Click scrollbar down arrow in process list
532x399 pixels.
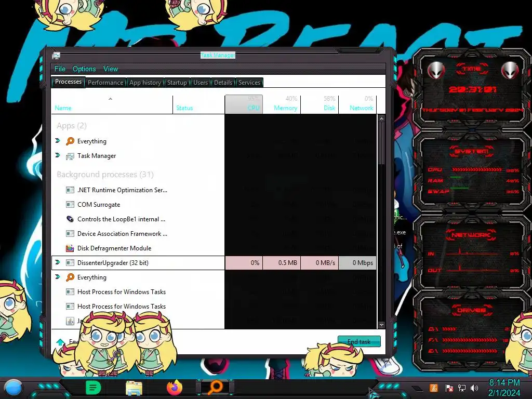pyautogui.click(x=381, y=325)
